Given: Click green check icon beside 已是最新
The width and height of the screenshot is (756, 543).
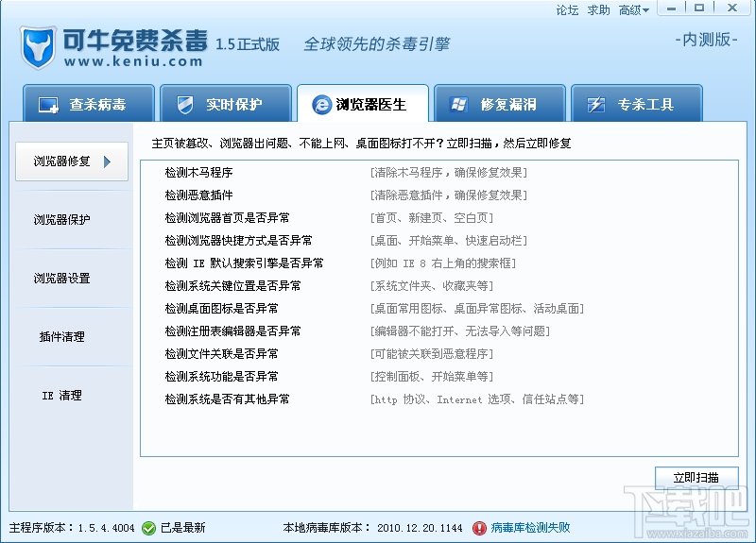Looking at the screenshot, I should click(149, 529).
